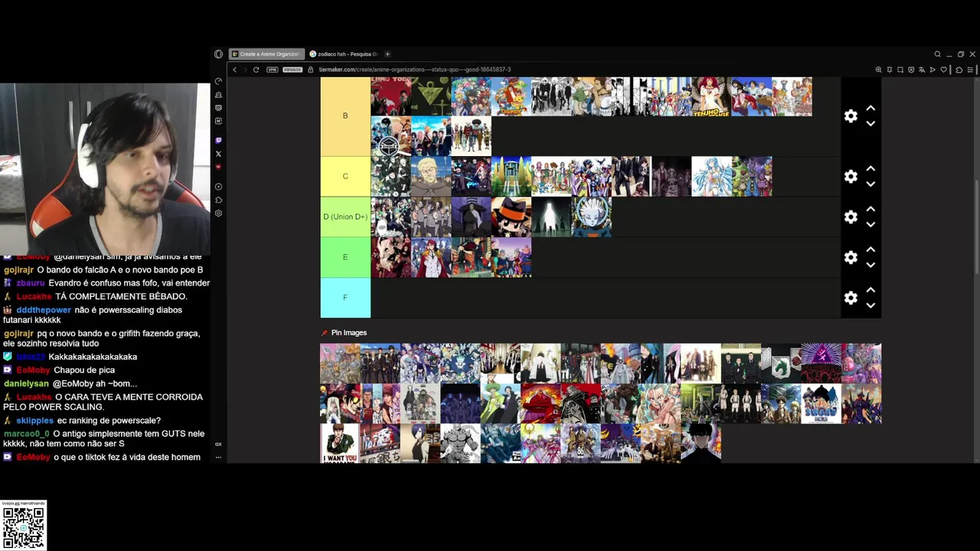The width and height of the screenshot is (980, 551).
Task: Open settings gear for tier C row
Action: coord(851,177)
